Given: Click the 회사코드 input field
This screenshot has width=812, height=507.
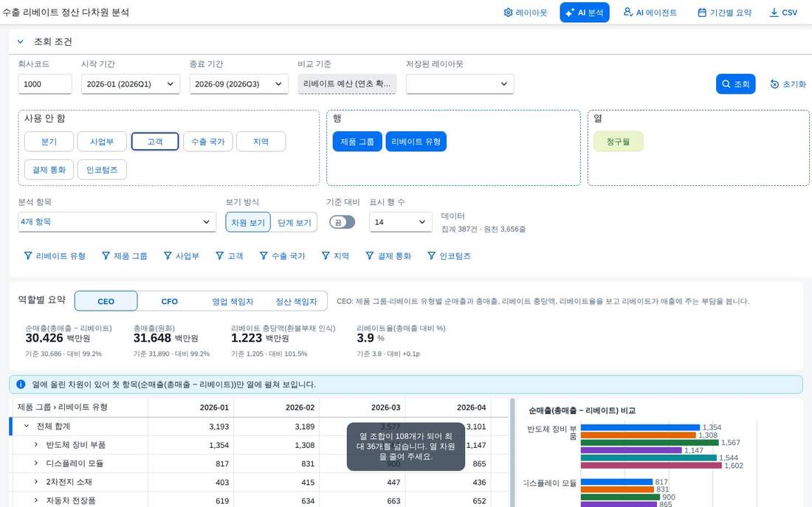Looking at the screenshot, I should [45, 84].
